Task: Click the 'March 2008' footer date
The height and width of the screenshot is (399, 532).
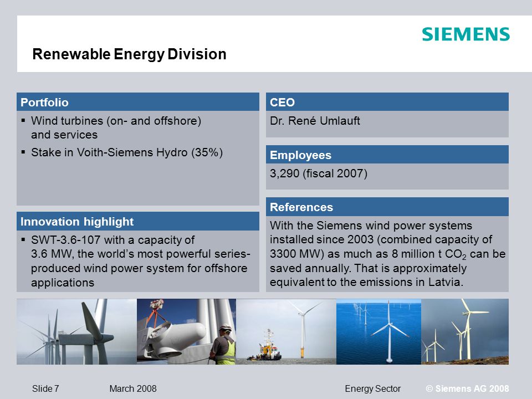Action: 133,388
